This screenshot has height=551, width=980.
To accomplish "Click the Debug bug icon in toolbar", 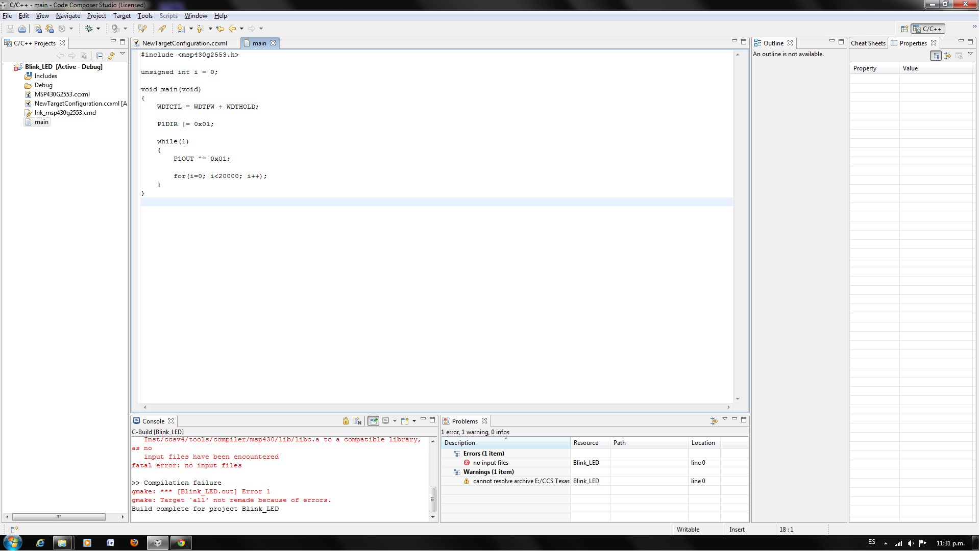I will [x=89, y=29].
